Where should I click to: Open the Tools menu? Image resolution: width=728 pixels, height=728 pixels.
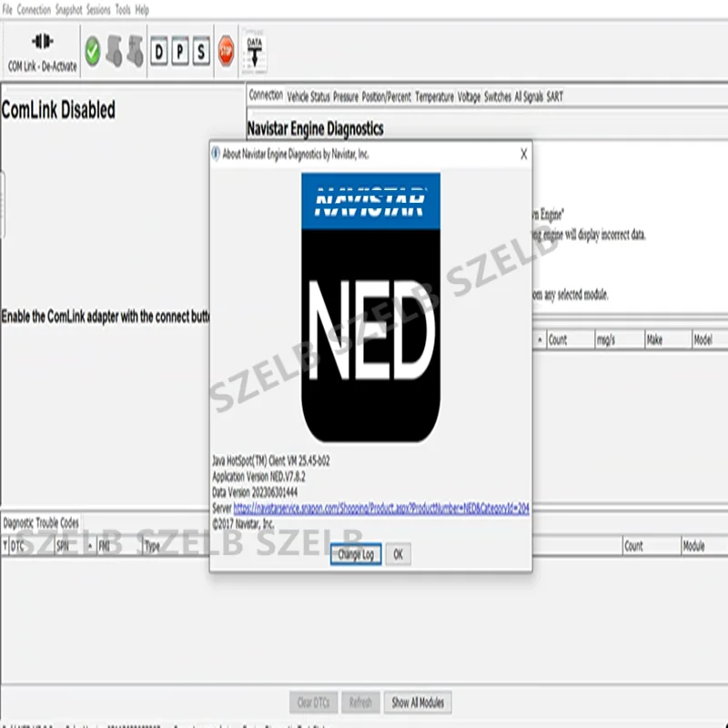[123, 10]
